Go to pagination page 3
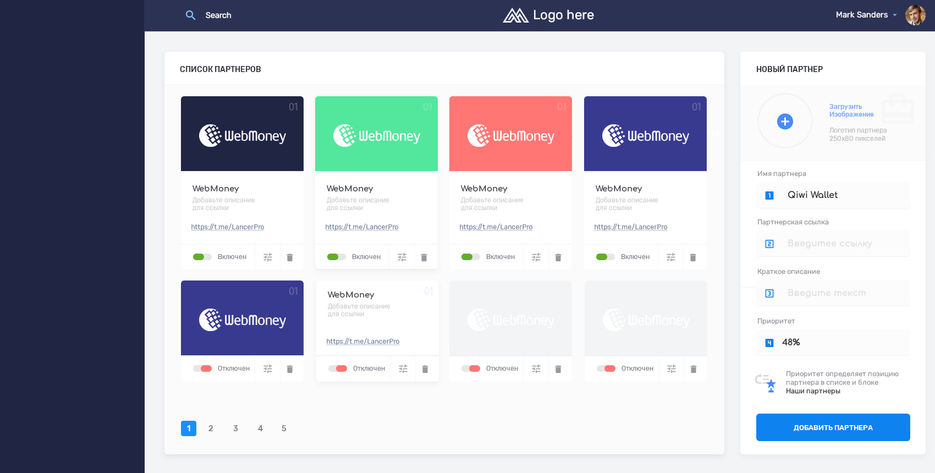Screen dimensions: 935x473 tap(236, 428)
